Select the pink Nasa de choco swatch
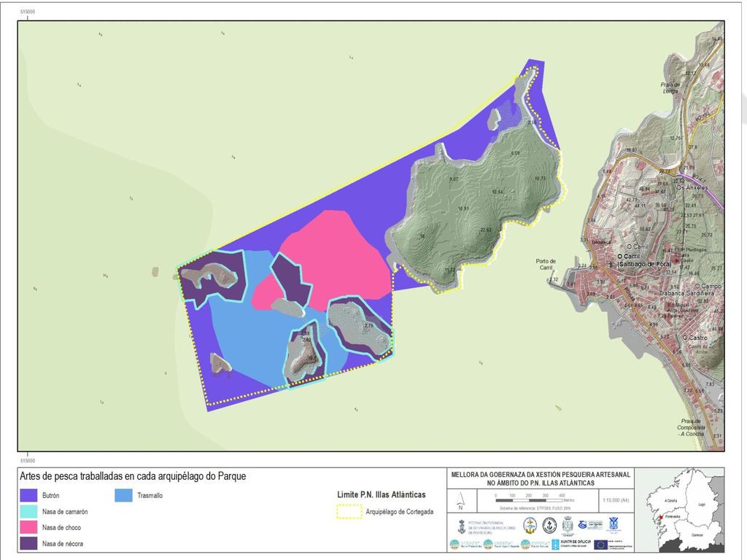747x560 pixels. [28, 527]
